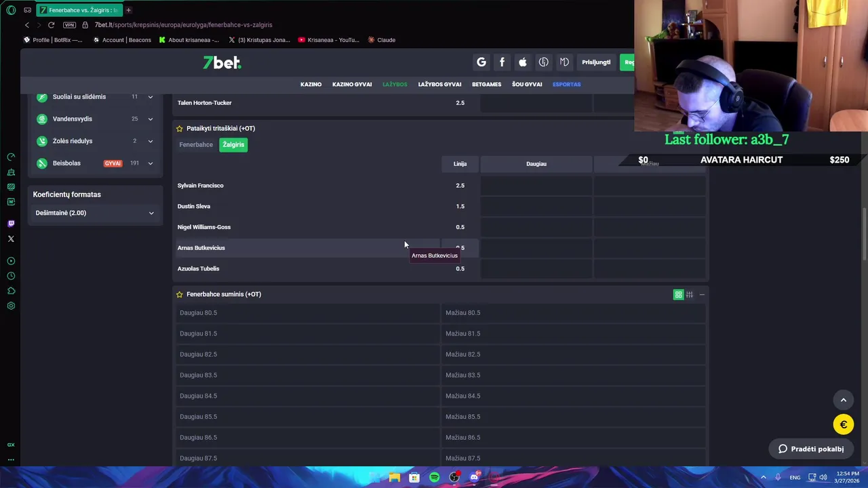This screenshot has height=488, width=868.
Task: Open Spotify from the taskbar
Action: click(435, 477)
